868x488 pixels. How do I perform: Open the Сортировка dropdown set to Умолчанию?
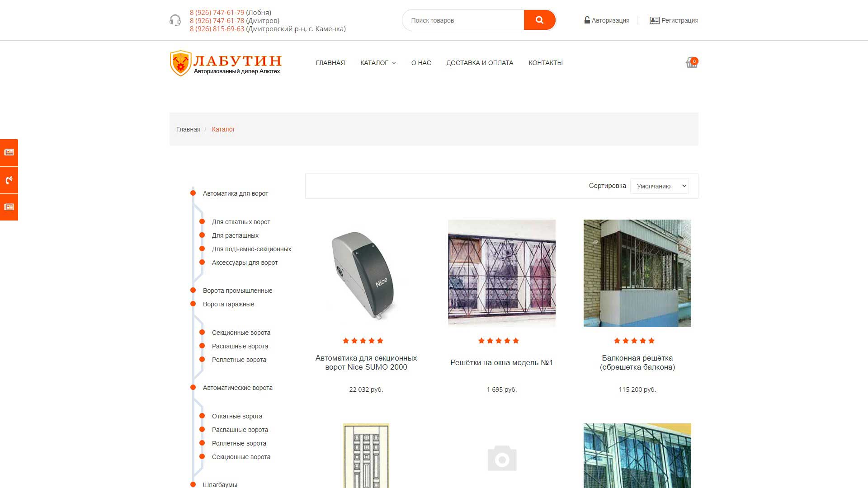tap(659, 186)
